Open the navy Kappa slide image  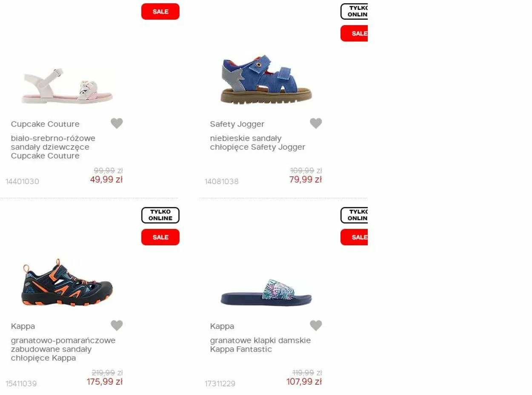[266, 293]
